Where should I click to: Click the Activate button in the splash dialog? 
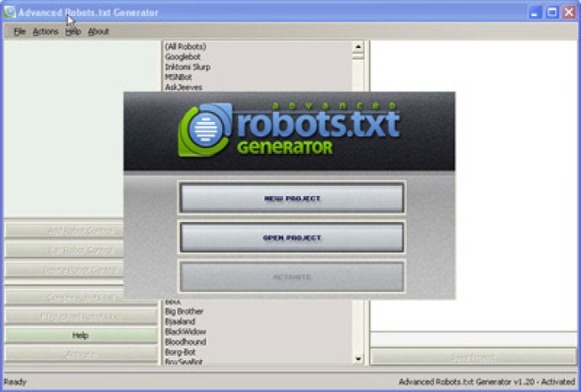[291, 277]
